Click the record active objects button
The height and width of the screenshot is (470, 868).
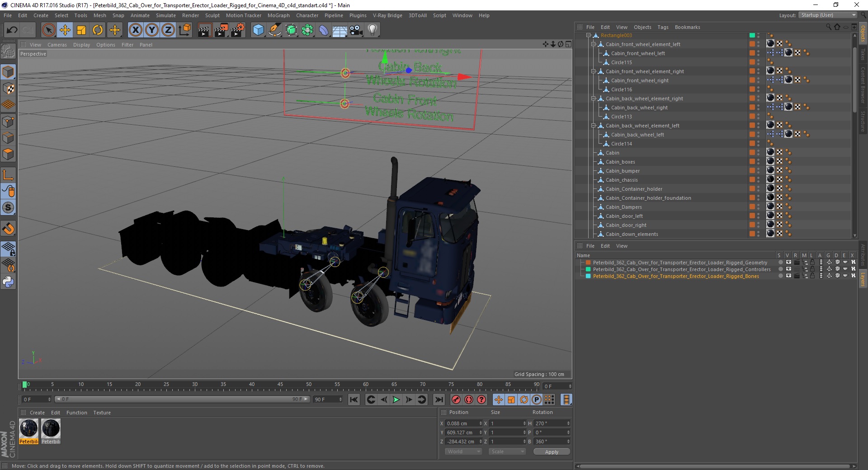click(x=456, y=399)
